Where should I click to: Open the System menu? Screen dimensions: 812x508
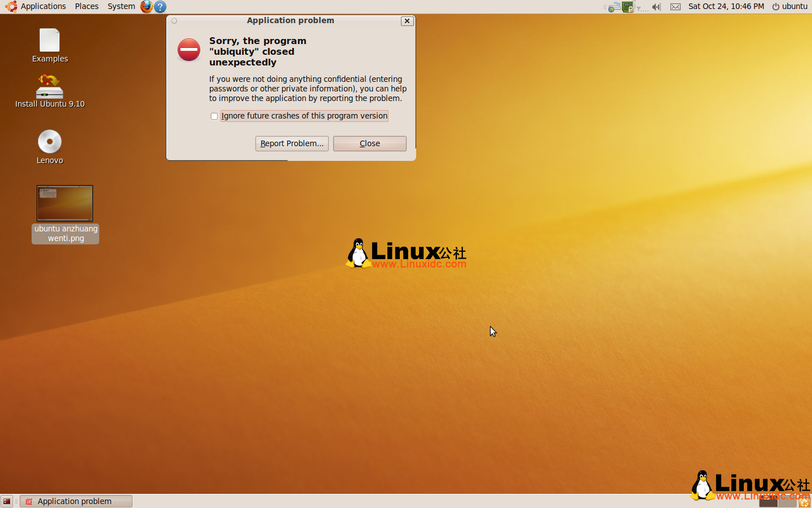[121, 6]
